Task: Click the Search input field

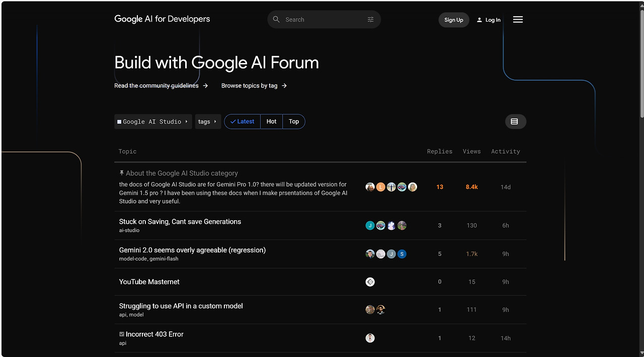Action: tap(322, 20)
